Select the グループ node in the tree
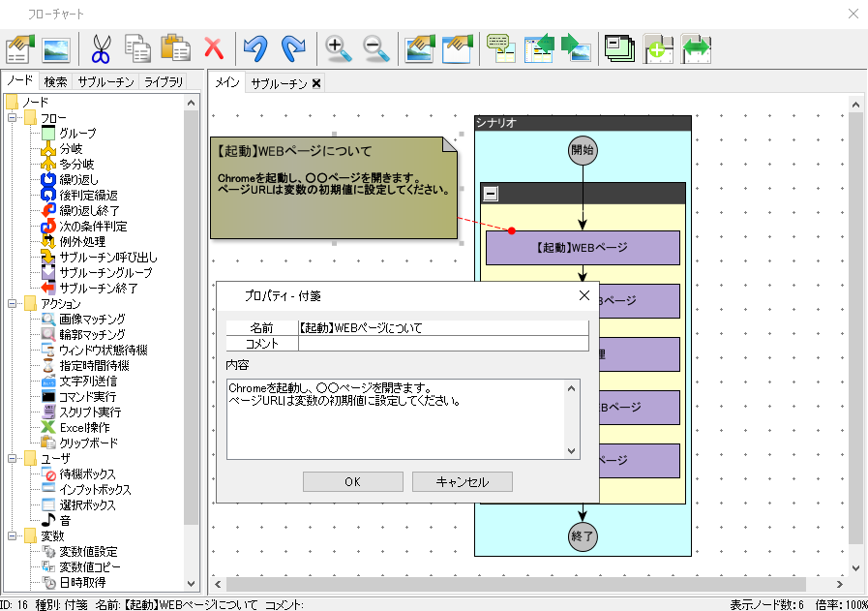Image resolution: width=868 pixels, height=611 pixels. (x=77, y=134)
